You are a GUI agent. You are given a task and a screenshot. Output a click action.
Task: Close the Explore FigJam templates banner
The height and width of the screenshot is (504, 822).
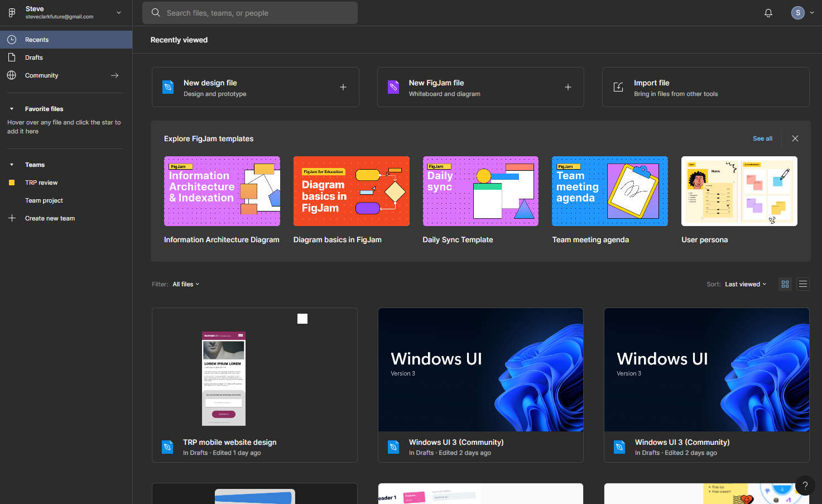click(795, 138)
